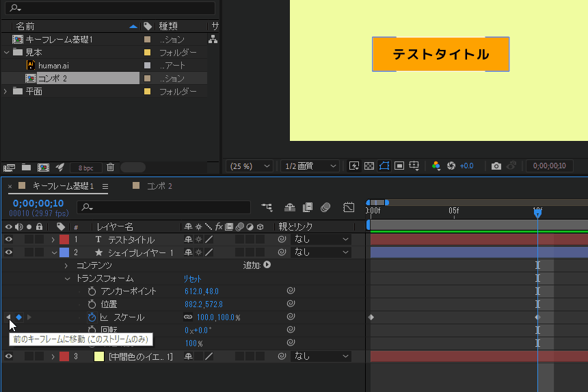Open parent dropdown for シェイプレイヤー 1
The image size is (588, 392).
pos(321,252)
